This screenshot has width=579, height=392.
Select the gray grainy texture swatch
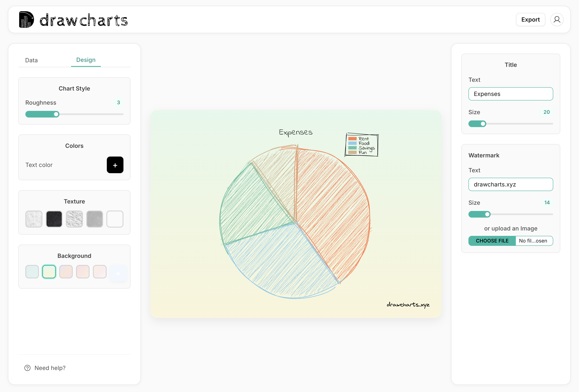pos(94,219)
